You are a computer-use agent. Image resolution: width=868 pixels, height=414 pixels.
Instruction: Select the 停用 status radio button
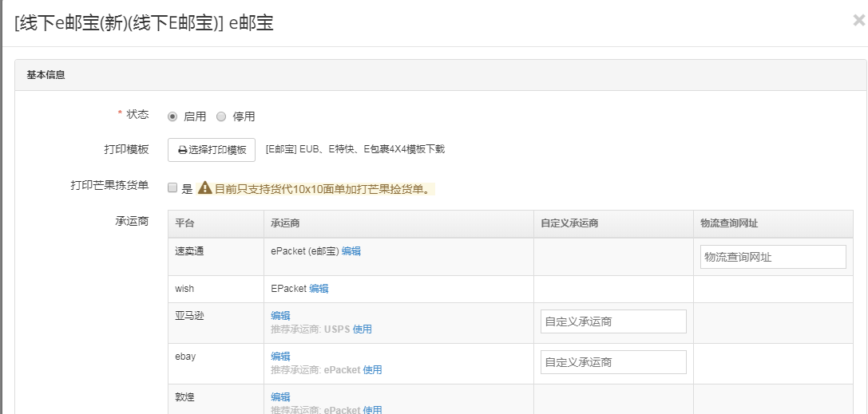221,116
